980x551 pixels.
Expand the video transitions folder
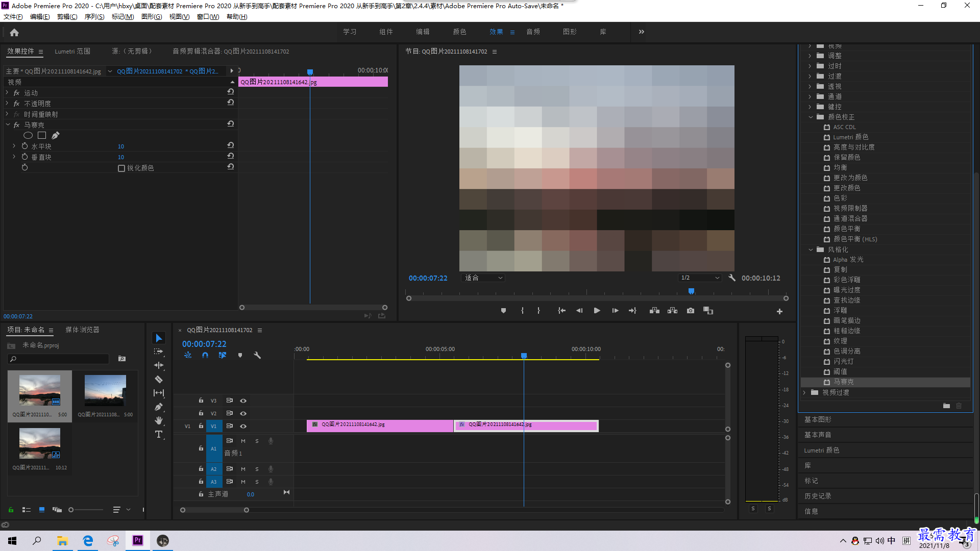(x=804, y=392)
